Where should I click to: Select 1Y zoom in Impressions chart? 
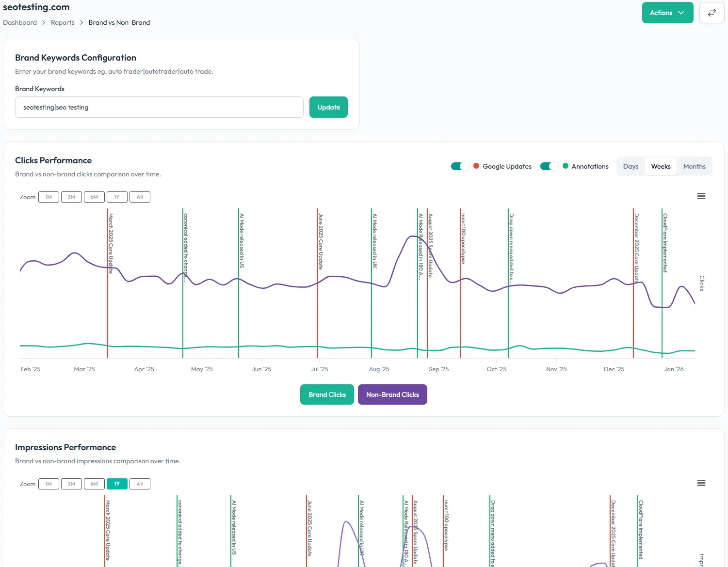coord(117,484)
